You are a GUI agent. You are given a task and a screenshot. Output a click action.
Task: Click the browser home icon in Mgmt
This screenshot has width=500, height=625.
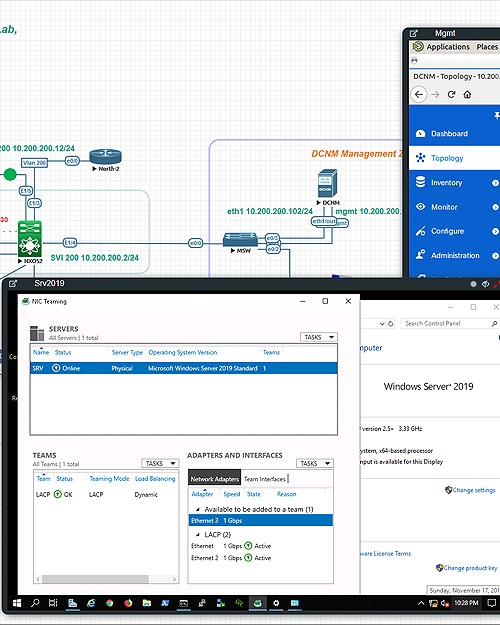(467, 94)
